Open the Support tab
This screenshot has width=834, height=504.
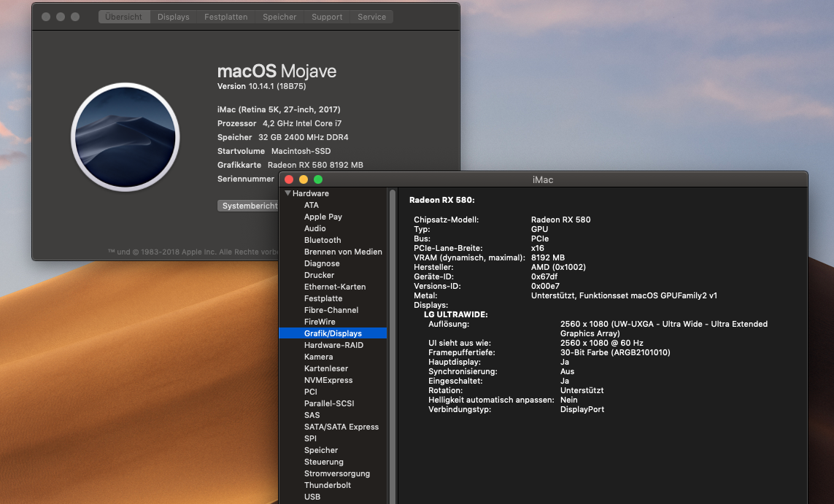(x=327, y=17)
